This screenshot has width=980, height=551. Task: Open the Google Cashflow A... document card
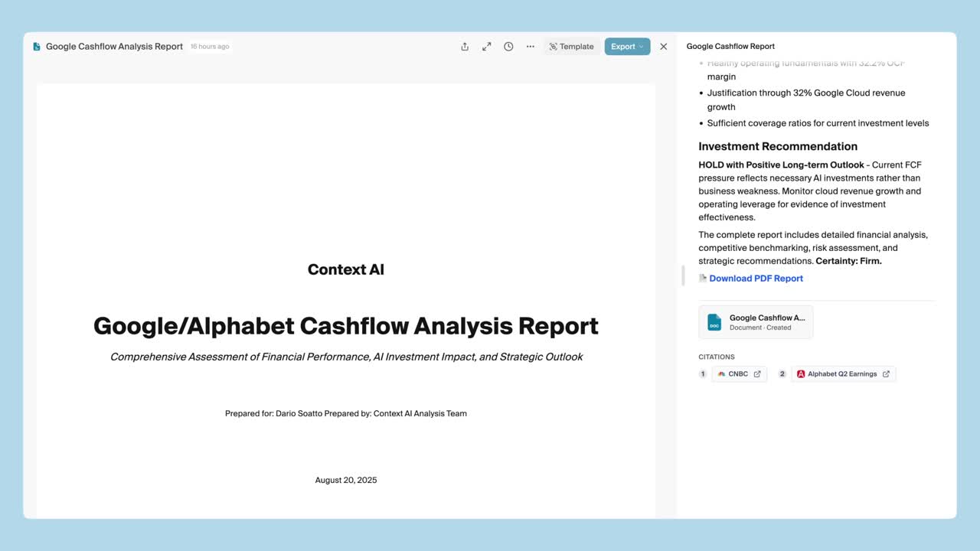click(x=756, y=322)
